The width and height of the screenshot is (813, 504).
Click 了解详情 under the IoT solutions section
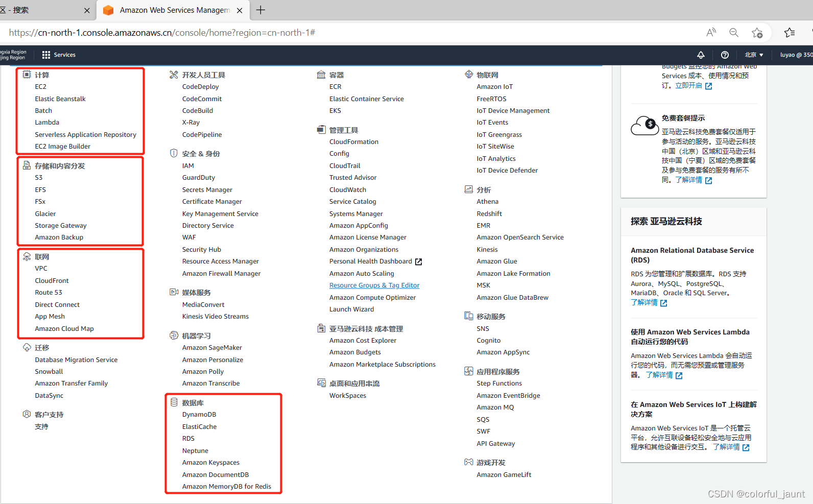[731, 447]
